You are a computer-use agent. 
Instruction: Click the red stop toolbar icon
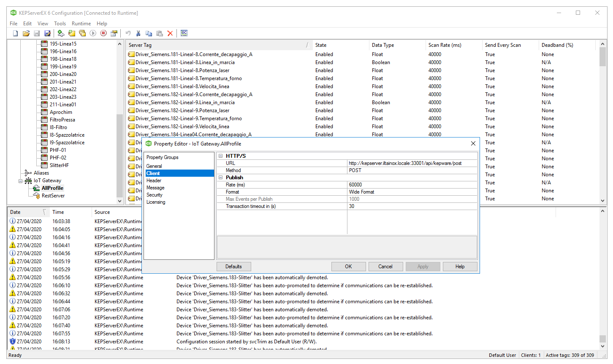tap(103, 33)
